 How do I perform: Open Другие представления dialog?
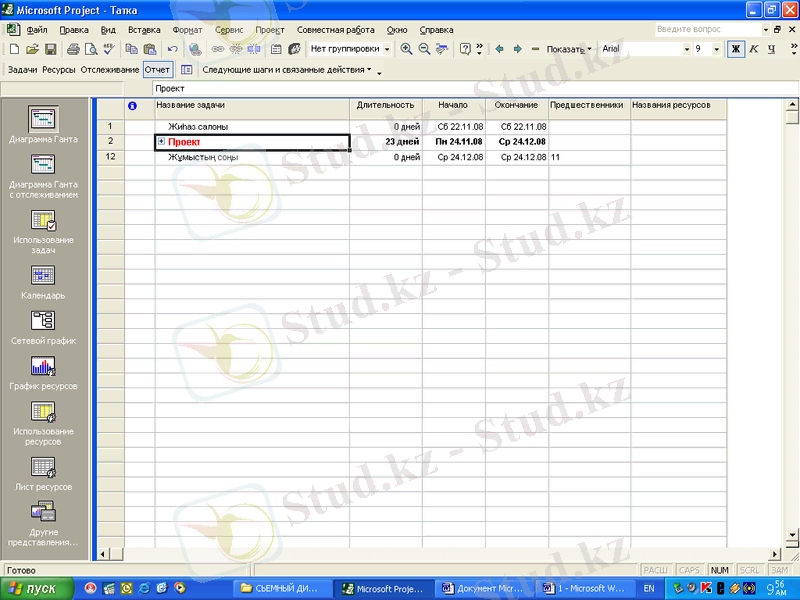click(x=43, y=523)
